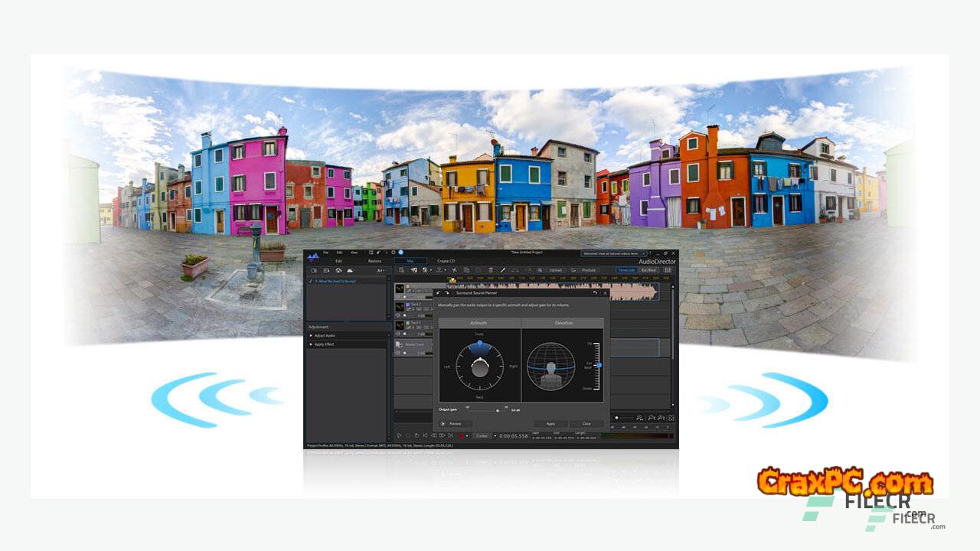Click the delete trash icon in Mix toolbar
This screenshot has width=980, height=551.
[x=491, y=270]
